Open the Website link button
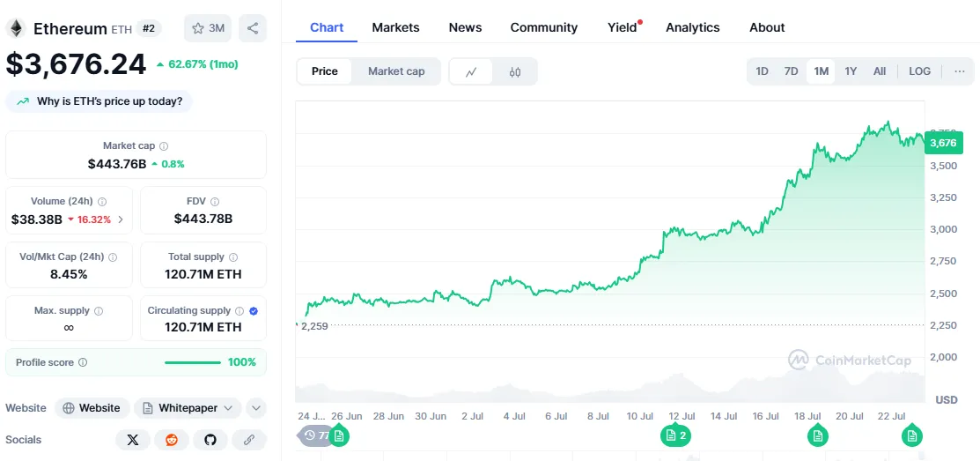 [92, 408]
